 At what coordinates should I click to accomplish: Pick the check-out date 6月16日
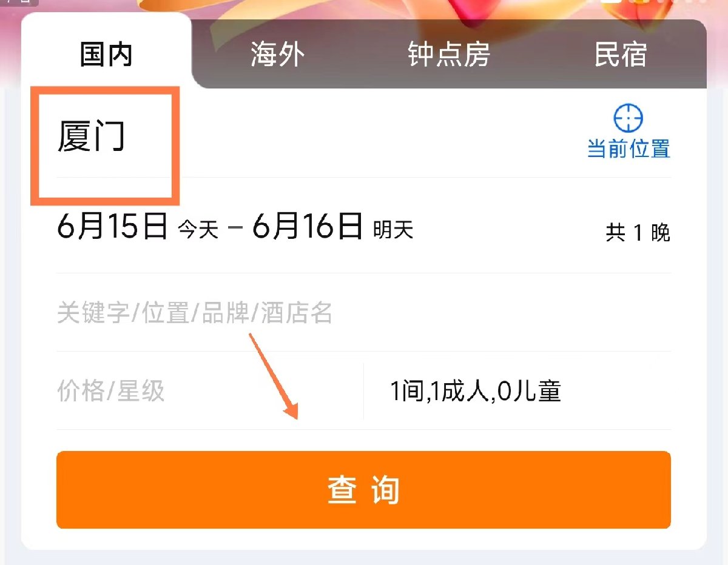click(308, 226)
